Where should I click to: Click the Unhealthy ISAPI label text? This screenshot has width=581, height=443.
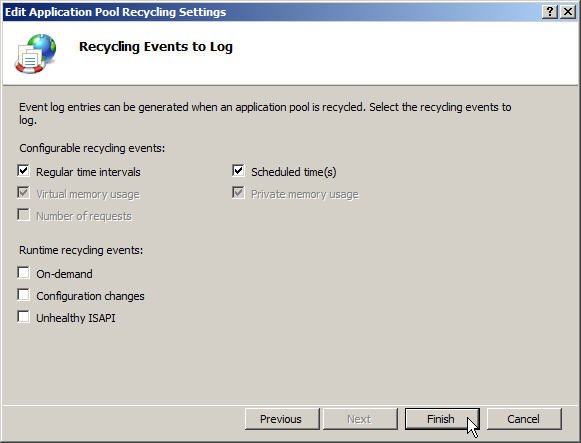pyautogui.click(x=76, y=318)
